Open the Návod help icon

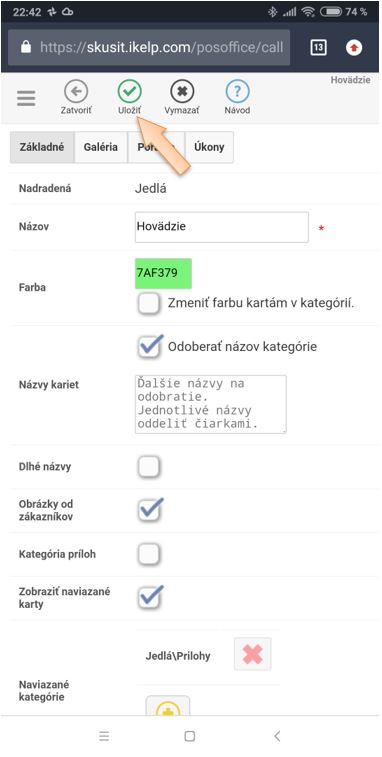point(237,91)
